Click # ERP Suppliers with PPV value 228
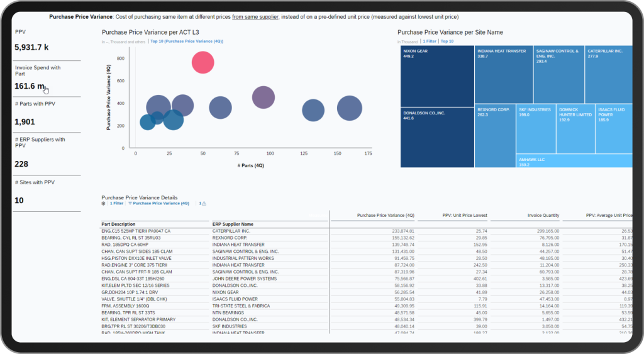Viewport: 644px width, 354px height. pyautogui.click(x=21, y=164)
